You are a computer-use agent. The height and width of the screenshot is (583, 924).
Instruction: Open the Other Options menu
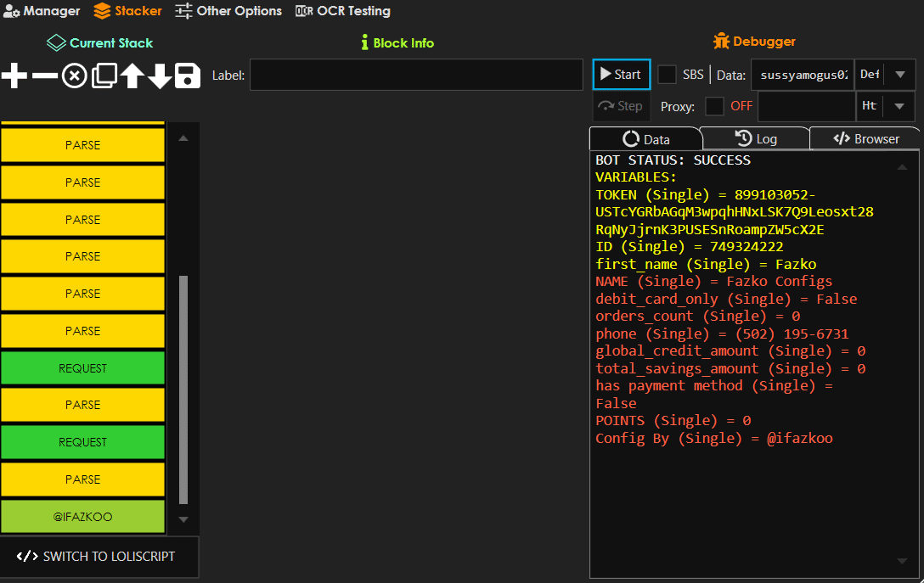(x=228, y=11)
